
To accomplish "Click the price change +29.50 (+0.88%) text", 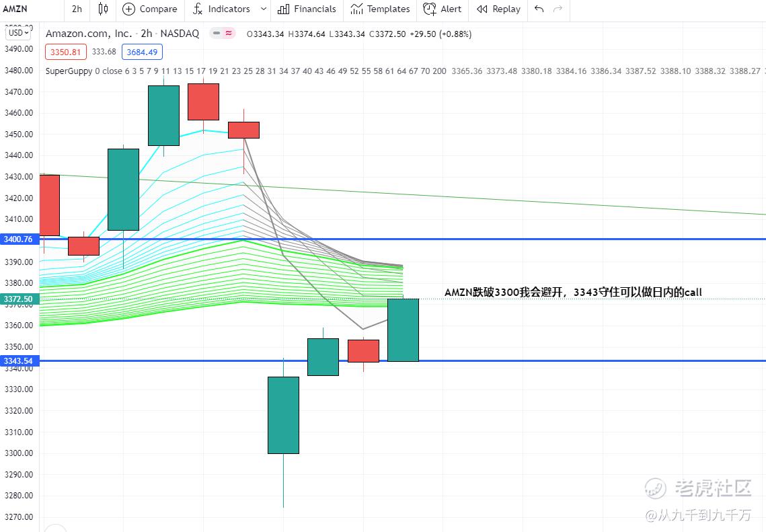I will 441,34.
